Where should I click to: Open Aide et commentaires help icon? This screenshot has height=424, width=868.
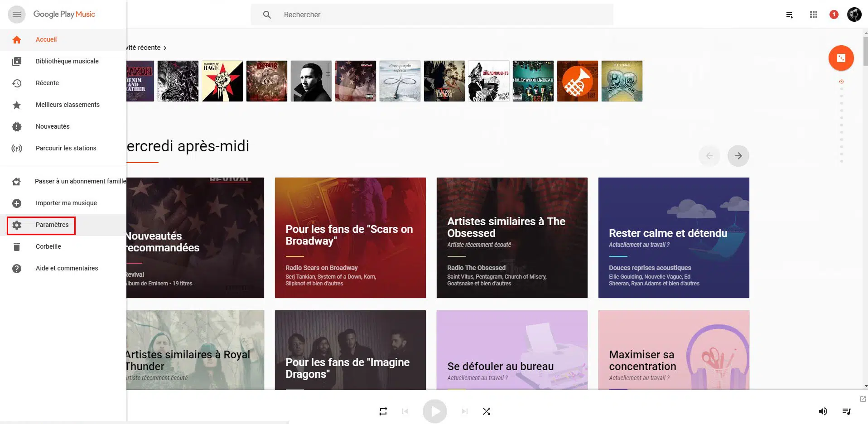(17, 269)
